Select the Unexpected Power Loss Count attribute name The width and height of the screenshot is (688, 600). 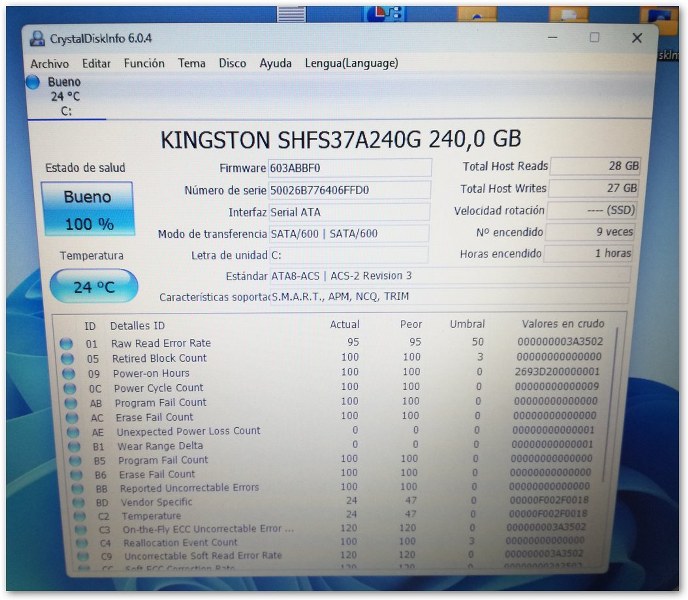click(x=189, y=431)
